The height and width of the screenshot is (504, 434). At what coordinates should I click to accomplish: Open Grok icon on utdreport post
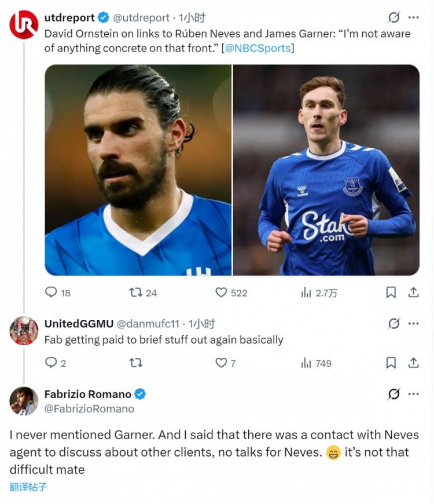(394, 17)
